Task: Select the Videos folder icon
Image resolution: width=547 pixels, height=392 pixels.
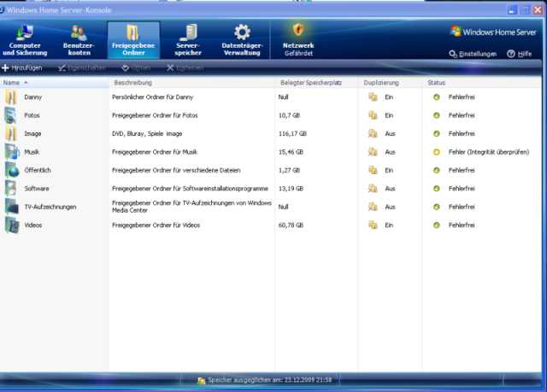Action: click(11, 225)
